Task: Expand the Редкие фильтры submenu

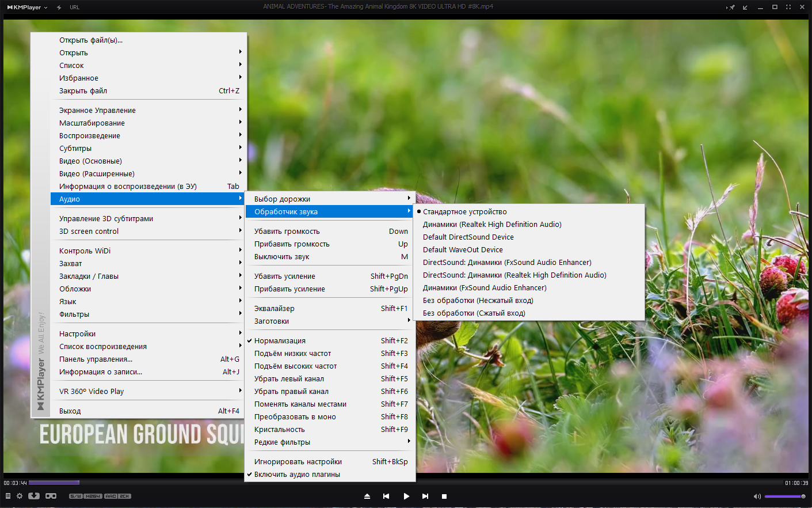Action: pos(330,442)
